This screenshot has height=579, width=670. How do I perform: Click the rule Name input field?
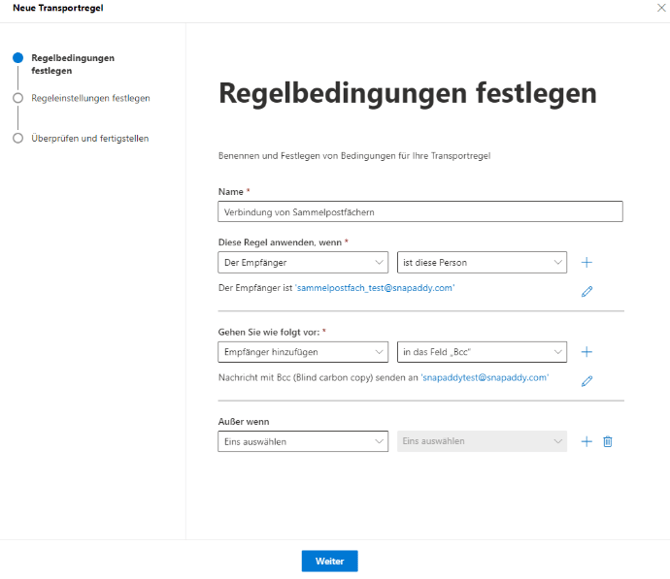pos(420,211)
